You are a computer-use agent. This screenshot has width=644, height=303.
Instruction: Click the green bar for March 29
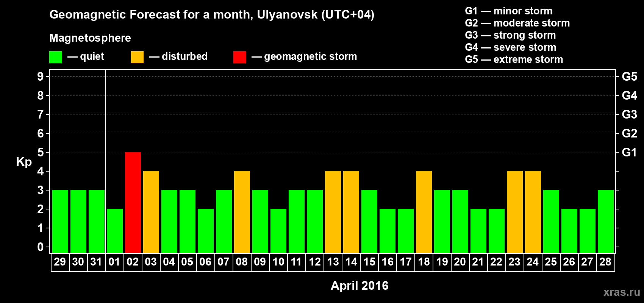[60, 221]
